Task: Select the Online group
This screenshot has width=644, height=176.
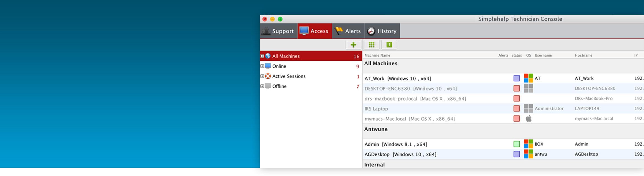Action: [x=311, y=66]
